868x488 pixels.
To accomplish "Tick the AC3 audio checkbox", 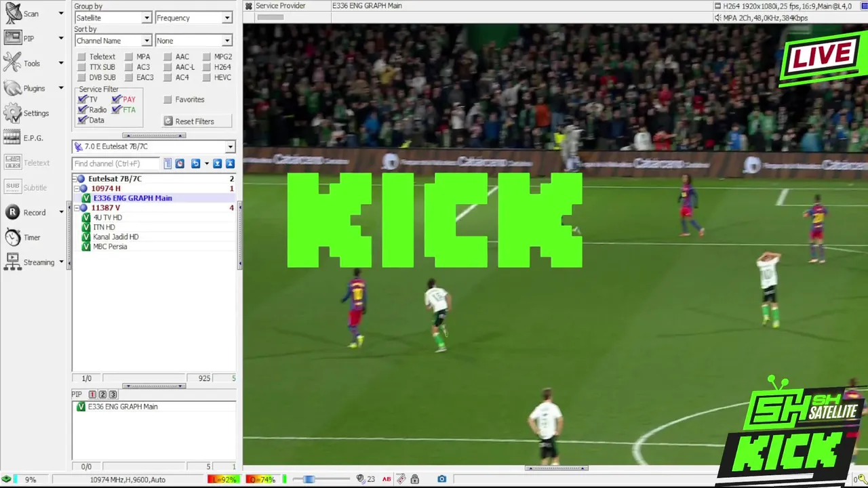I will (x=129, y=67).
